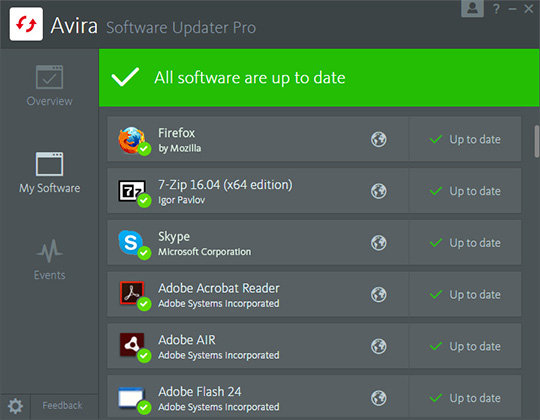Image resolution: width=540 pixels, height=420 pixels.
Task: Click Firefox Up to date status
Action: point(465,139)
